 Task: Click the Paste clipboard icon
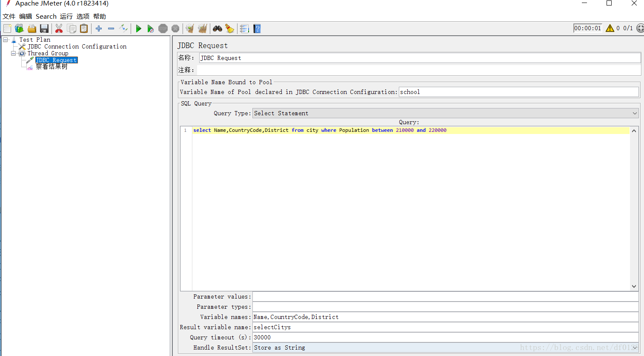[x=84, y=28]
